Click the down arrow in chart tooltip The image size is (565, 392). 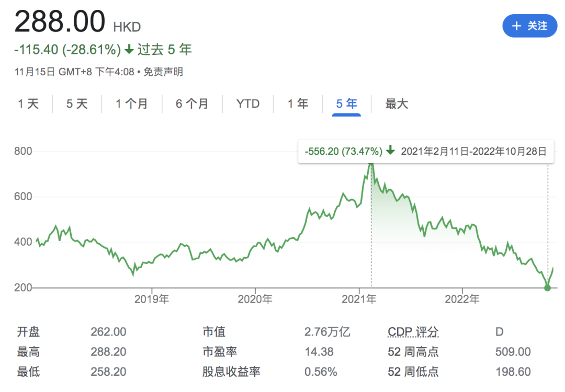tap(390, 152)
